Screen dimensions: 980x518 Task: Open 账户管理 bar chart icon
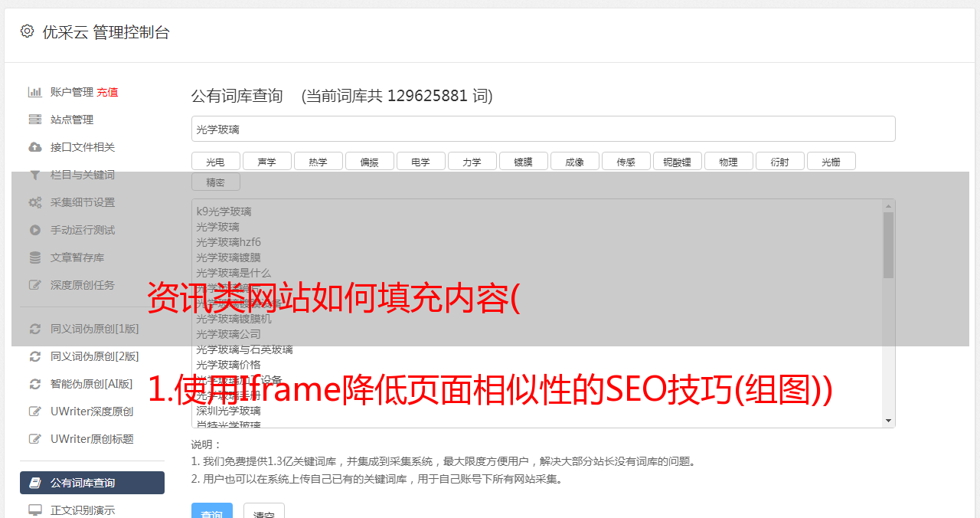35,92
